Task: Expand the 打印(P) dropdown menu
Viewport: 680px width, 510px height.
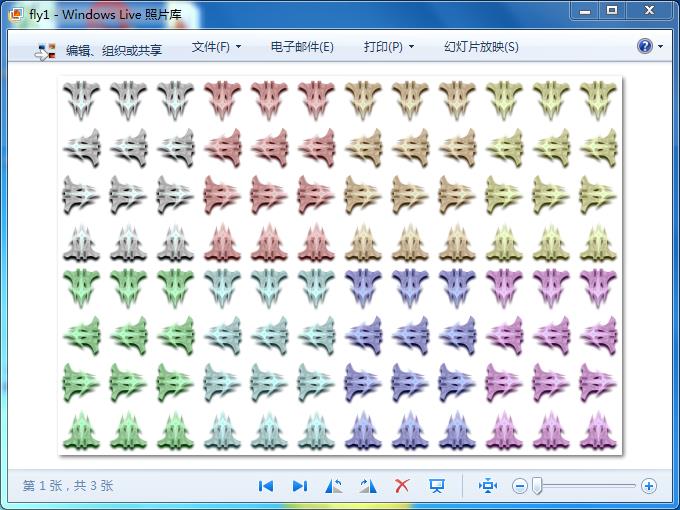Action: (388, 47)
